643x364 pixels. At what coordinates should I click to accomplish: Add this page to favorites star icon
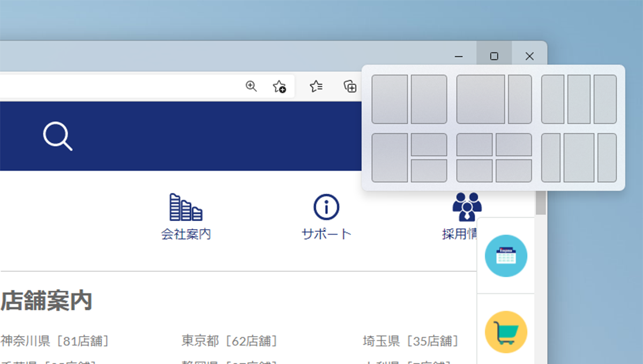pos(279,87)
